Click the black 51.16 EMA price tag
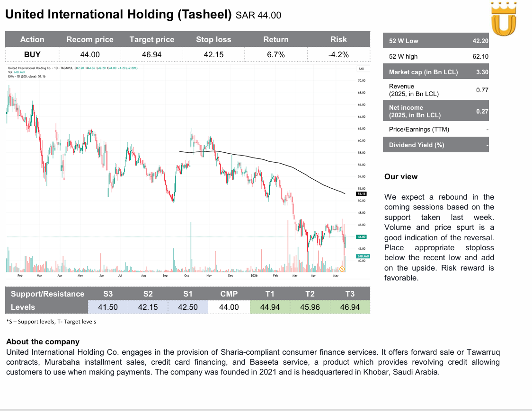 pyautogui.click(x=361, y=193)
